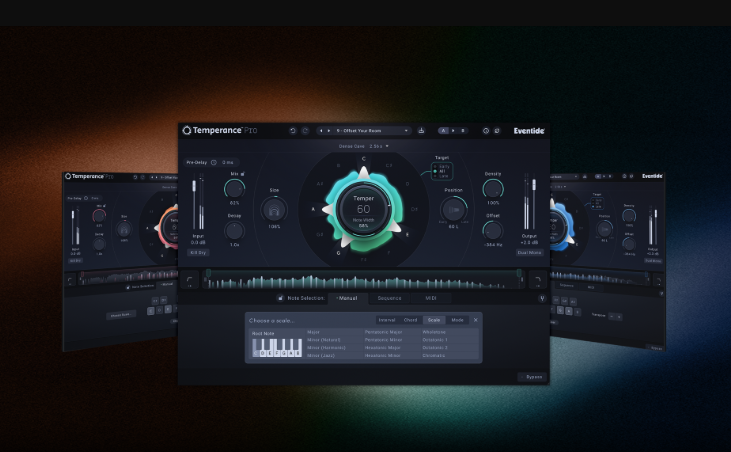This screenshot has height=452, width=731.
Task: Copy state A to B using arrow icon
Action: [453, 131]
